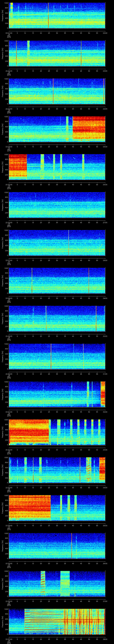Click the '29:00' end-of-axis time label
Viewport: 114px width, 644px height.
point(105,298)
